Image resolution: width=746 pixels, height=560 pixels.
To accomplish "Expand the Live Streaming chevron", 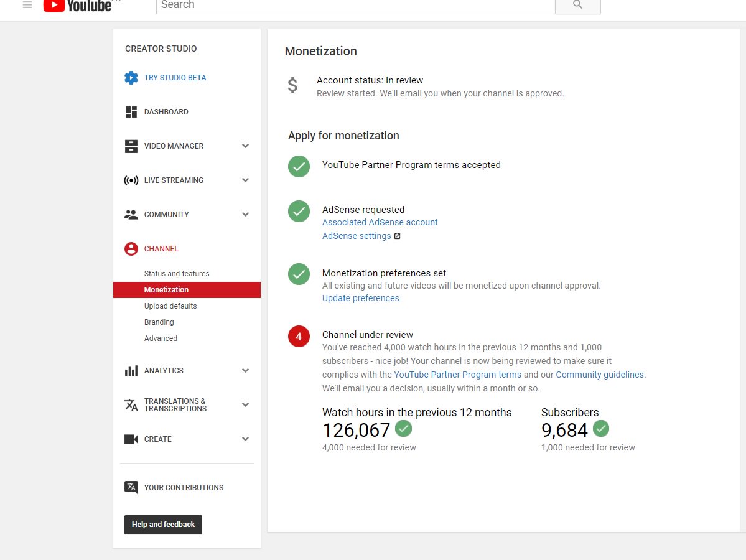I will 246,180.
